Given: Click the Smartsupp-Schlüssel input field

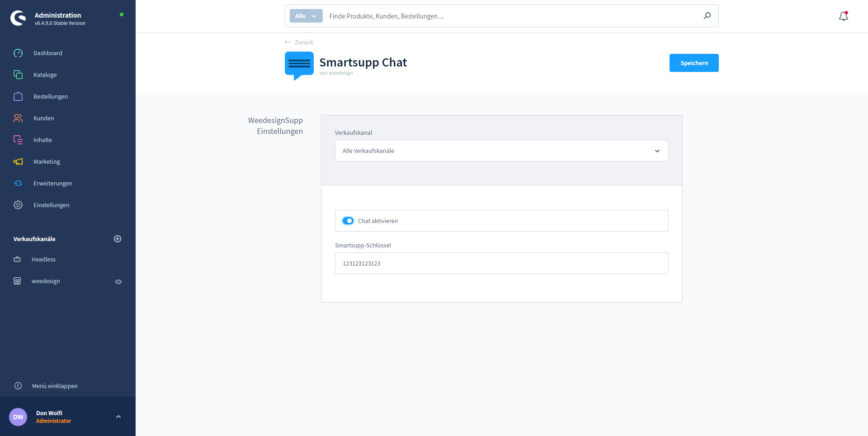Looking at the screenshot, I should point(502,263).
